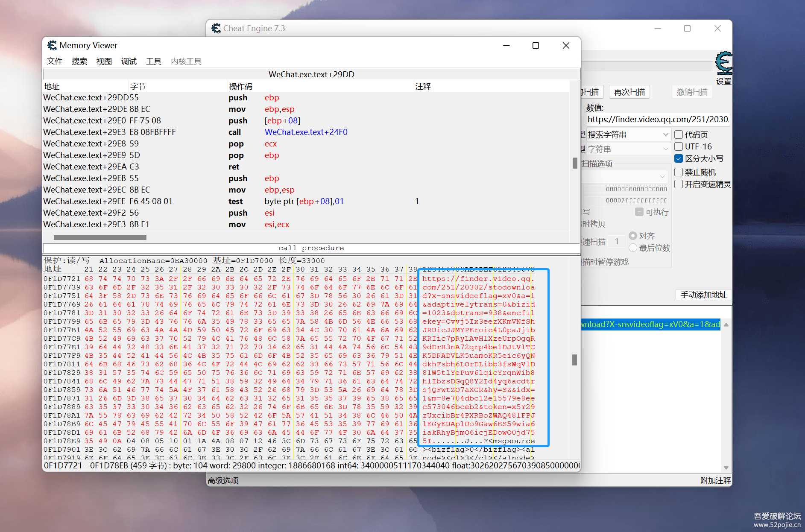Maximize the Memory Viewer window
The image size is (805, 532).
(536, 45)
